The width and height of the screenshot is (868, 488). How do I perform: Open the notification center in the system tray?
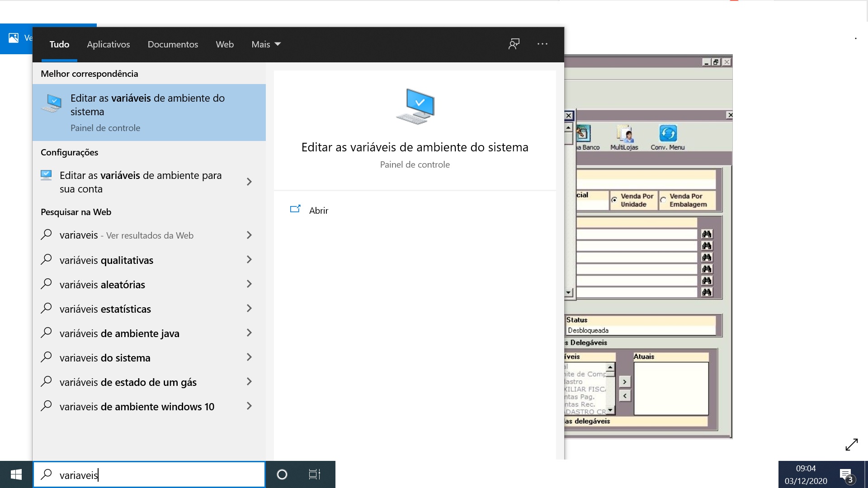coord(846,474)
